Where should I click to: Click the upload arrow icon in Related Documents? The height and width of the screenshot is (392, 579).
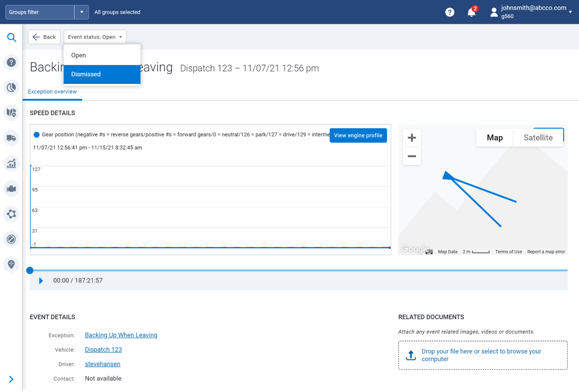(x=411, y=355)
